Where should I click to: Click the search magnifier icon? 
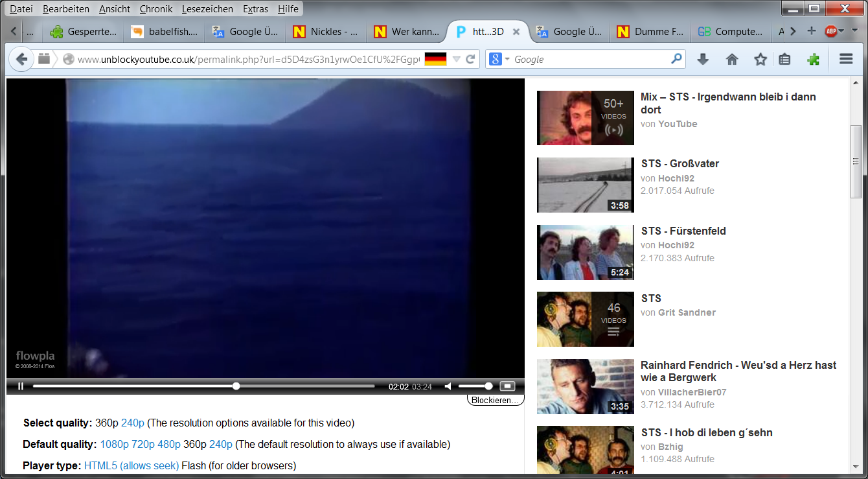pos(676,58)
